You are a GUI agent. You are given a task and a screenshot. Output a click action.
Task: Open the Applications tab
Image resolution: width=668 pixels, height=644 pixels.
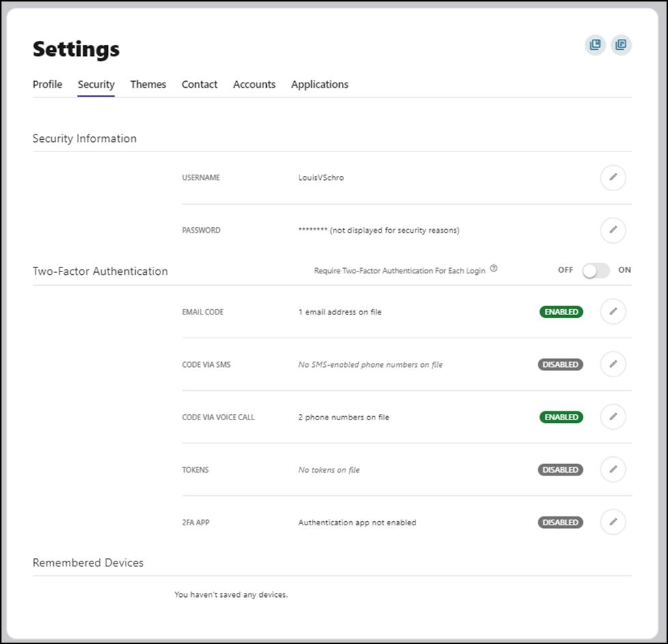[319, 85]
